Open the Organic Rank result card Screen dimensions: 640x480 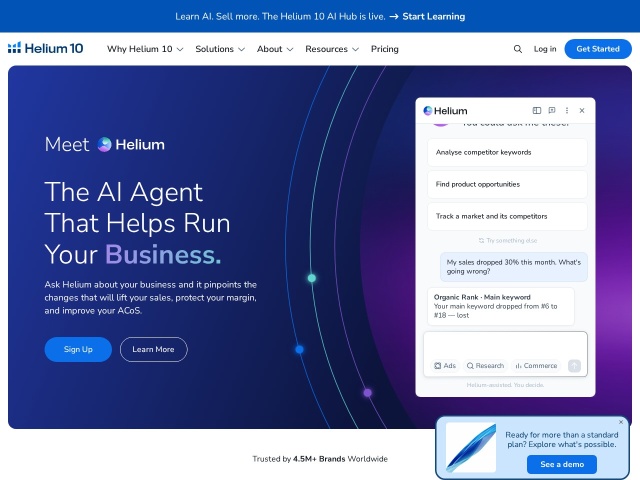(x=501, y=307)
